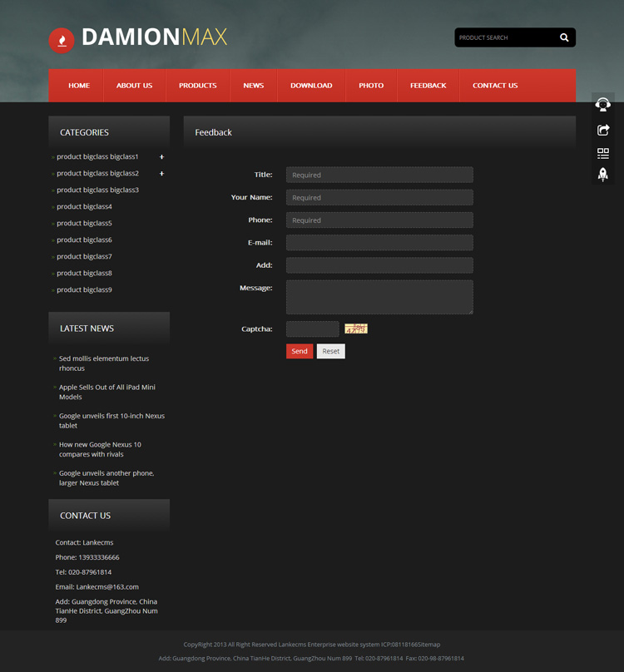Click the captcha image to refresh

(x=356, y=329)
